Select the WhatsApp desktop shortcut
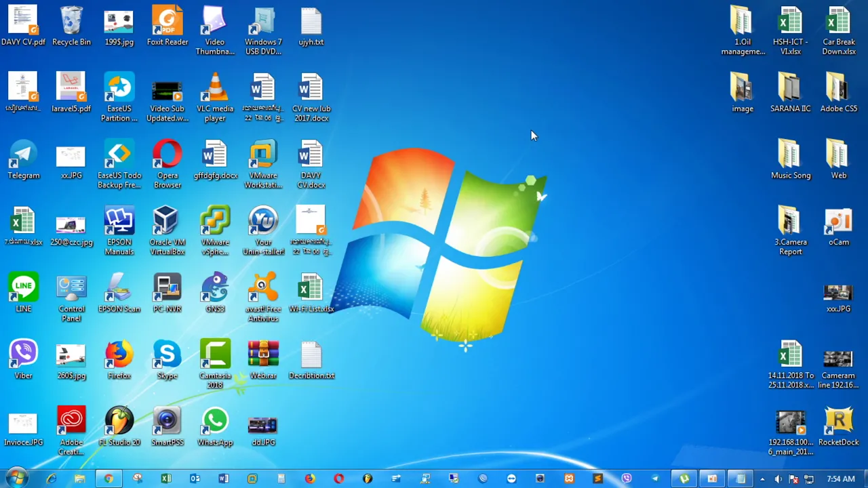The height and width of the screenshot is (488, 868). coord(215,426)
